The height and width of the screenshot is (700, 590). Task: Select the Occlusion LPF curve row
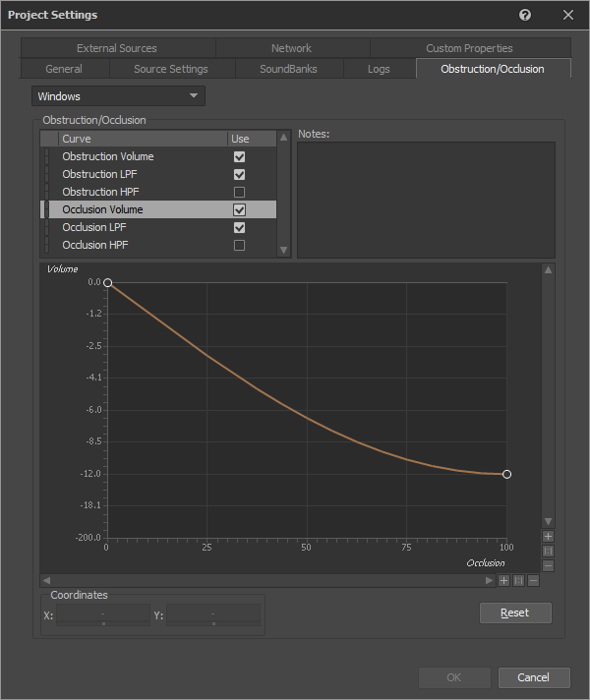(x=158, y=228)
